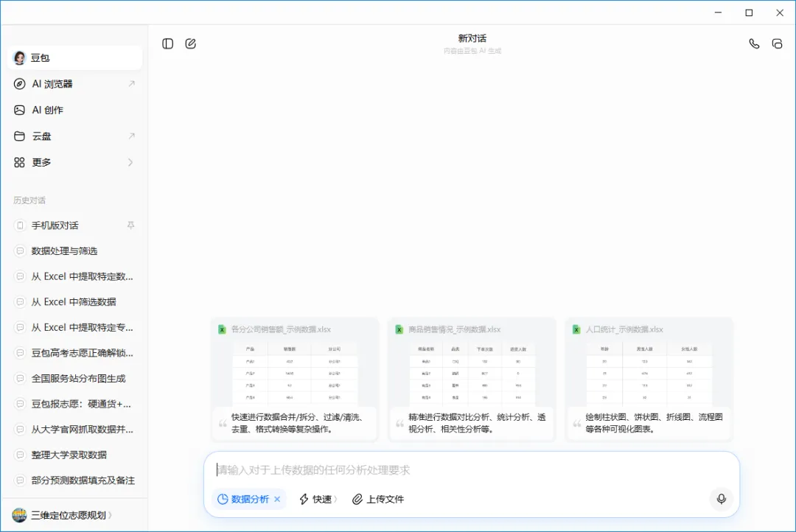This screenshot has width=796, height=532.
Task: Open the 全国服务站分布图生成 conversation
Action: (75, 378)
